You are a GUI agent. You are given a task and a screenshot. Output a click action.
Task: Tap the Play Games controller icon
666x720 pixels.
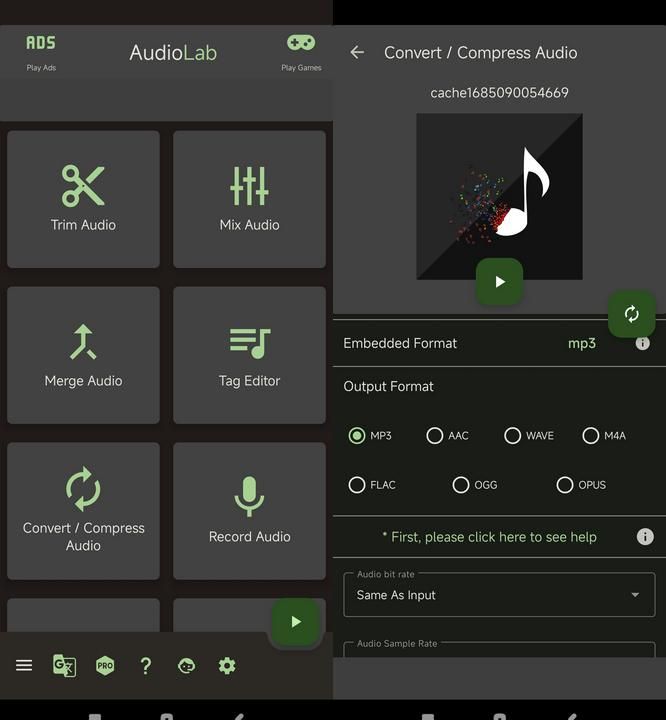pyautogui.click(x=301, y=52)
